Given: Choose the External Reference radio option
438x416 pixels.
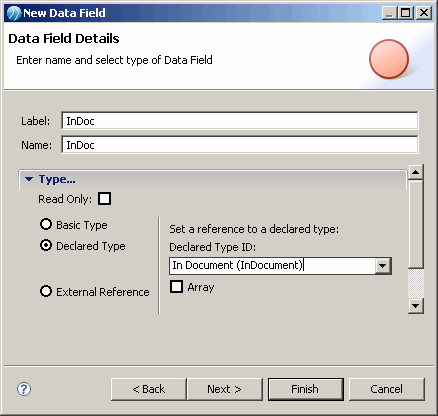Looking at the screenshot, I should click(46, 291).
